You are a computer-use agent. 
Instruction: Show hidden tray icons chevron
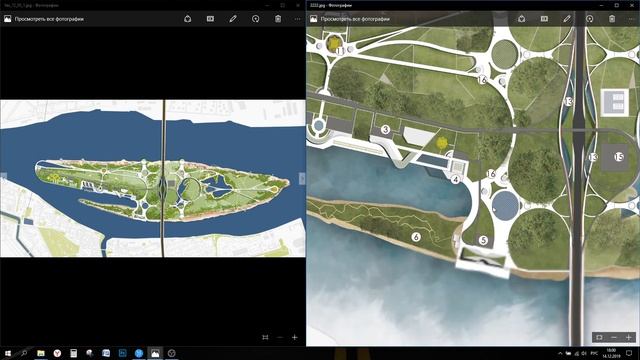(560, 353)
